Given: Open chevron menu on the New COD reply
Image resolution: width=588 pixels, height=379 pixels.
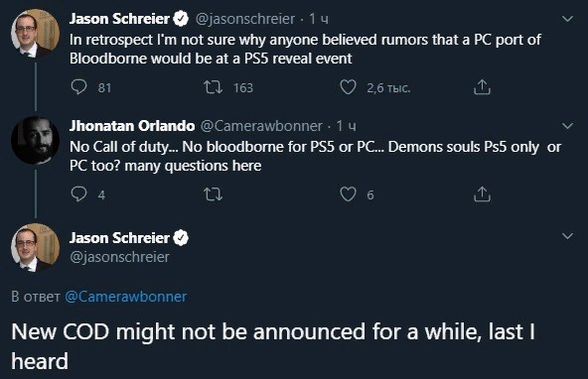Looking at the screenshot, I should click(568, 235).
